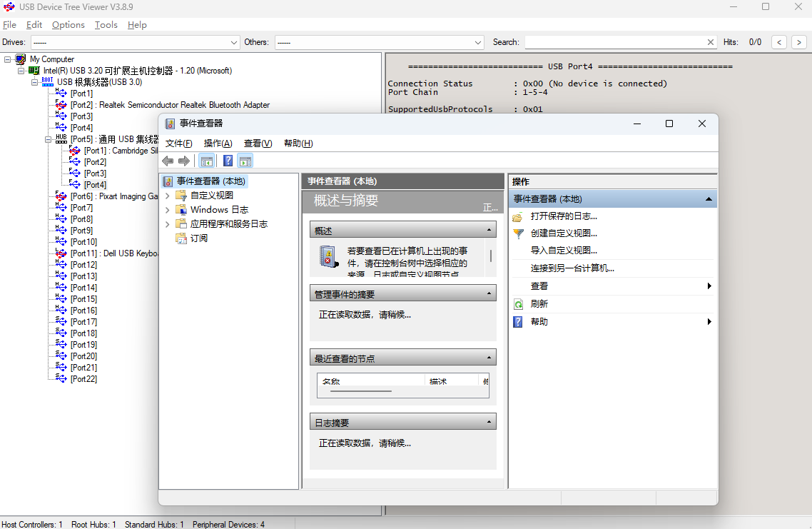Screen dimensions: 812x529
Task: Select the My Computer icon in the device tree
Action: coord(20,59)
